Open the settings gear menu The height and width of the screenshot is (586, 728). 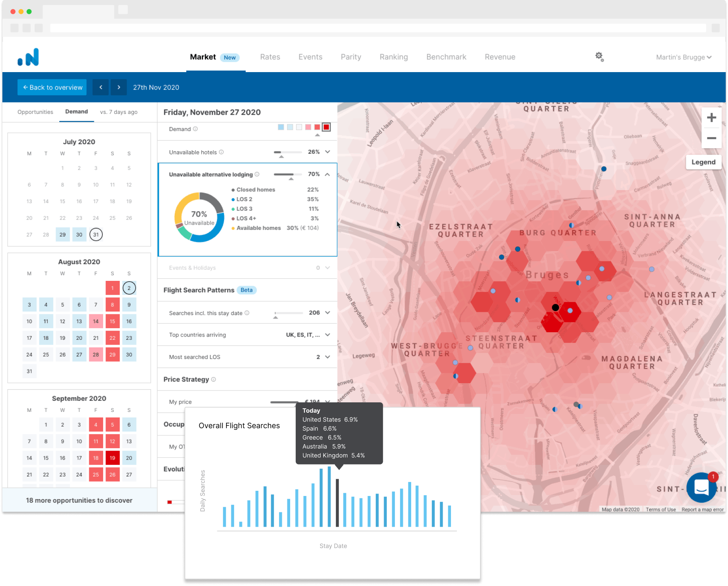(599, 57)
